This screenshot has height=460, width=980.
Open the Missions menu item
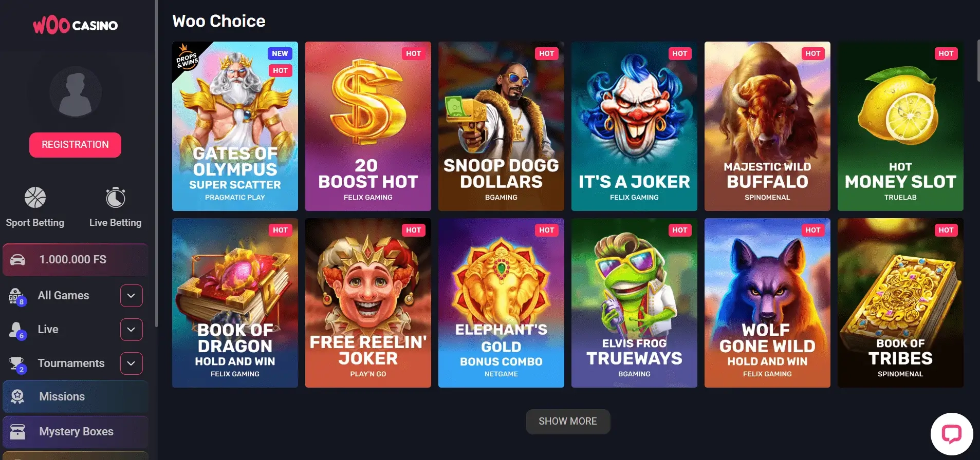[x=76, y=397]
